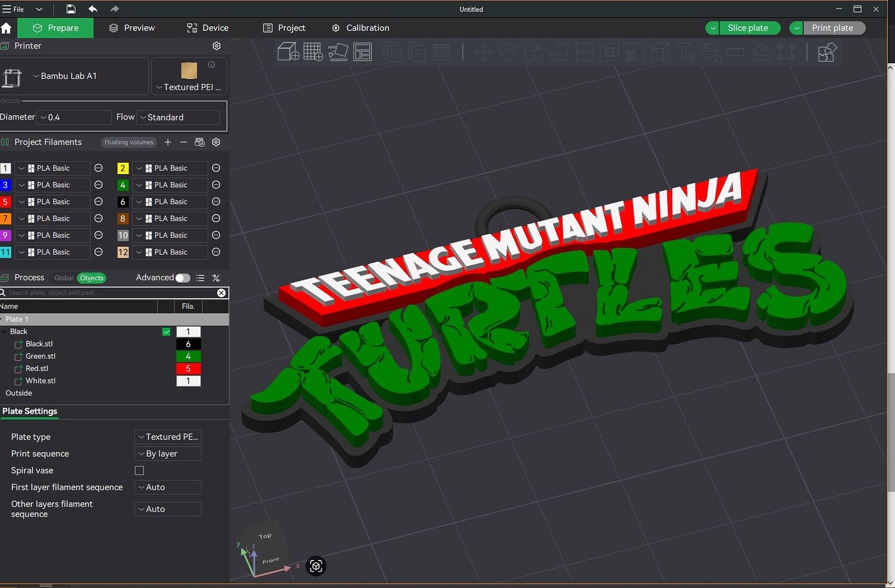Open Project Filaments settings gear
Image resolution: width=895 pixels, height=588 pixels.
click(216, 142)
